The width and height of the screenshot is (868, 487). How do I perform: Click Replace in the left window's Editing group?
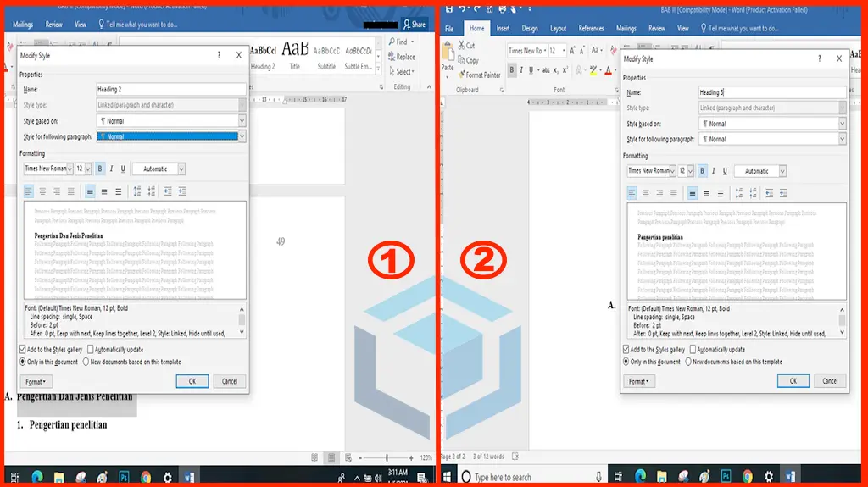click(x=401, y=57)
